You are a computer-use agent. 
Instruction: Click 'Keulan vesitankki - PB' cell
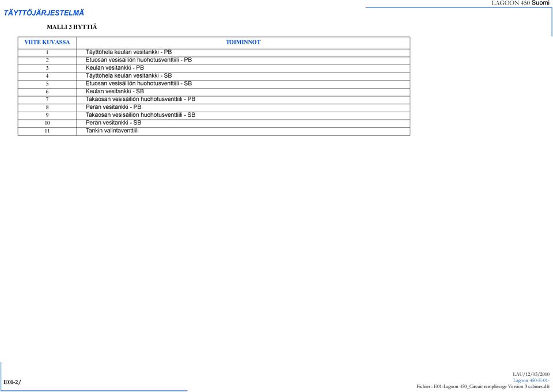tap(243, 68)
